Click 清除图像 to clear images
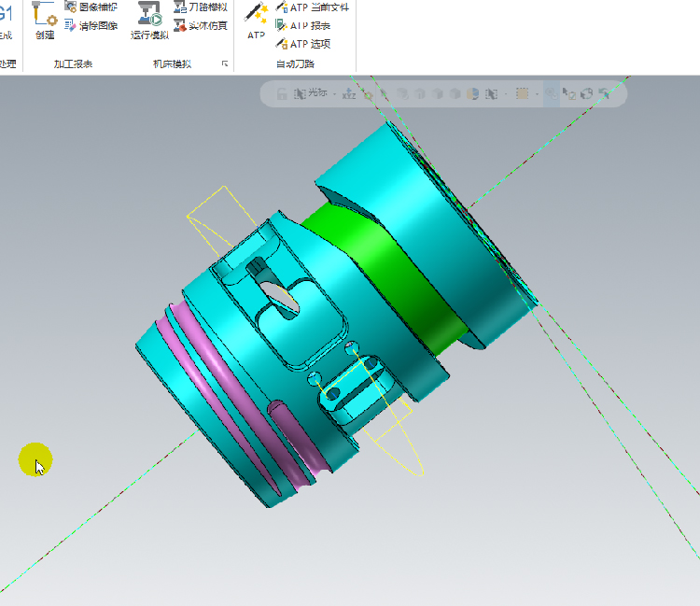The image size is (700, 606). [x=91, y=25]
